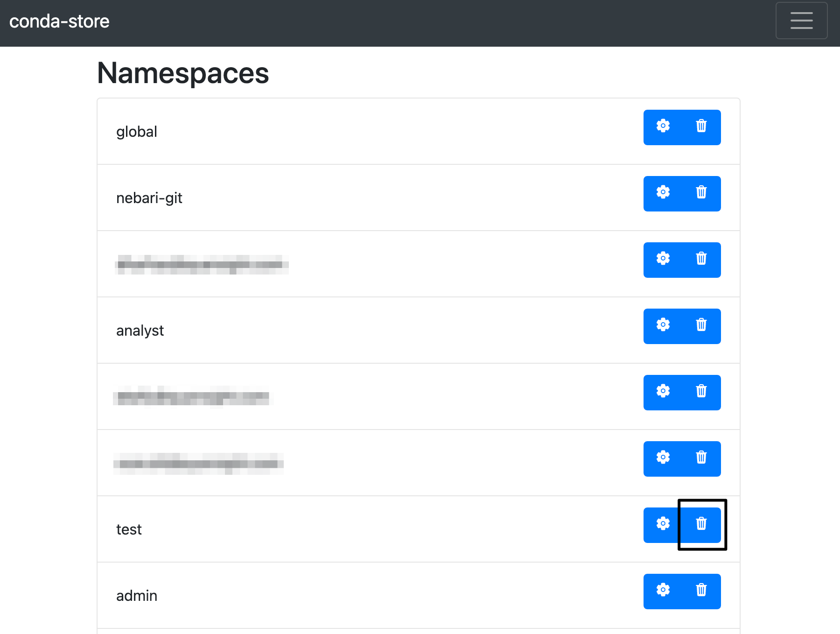
Task: Go to the conda-store home link
Action: 59,21
